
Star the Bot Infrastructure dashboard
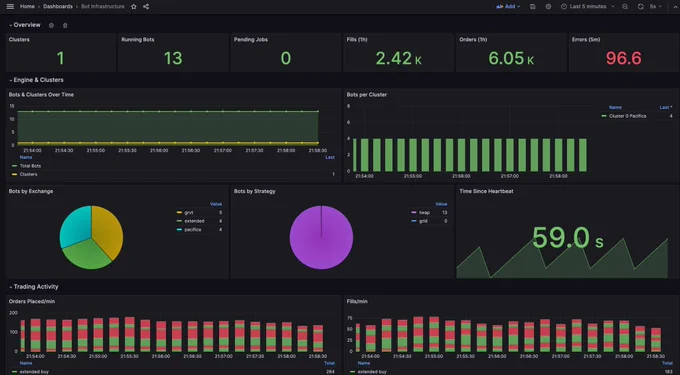(134, 7)
